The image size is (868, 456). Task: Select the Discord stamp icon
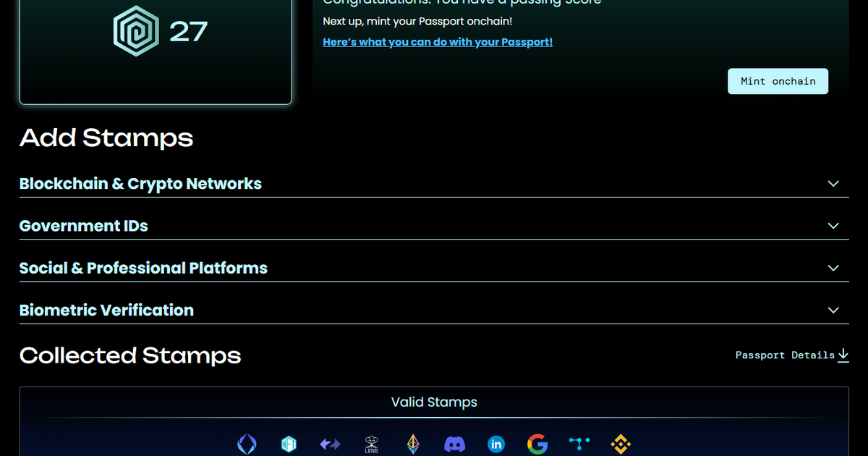(454, 444)
